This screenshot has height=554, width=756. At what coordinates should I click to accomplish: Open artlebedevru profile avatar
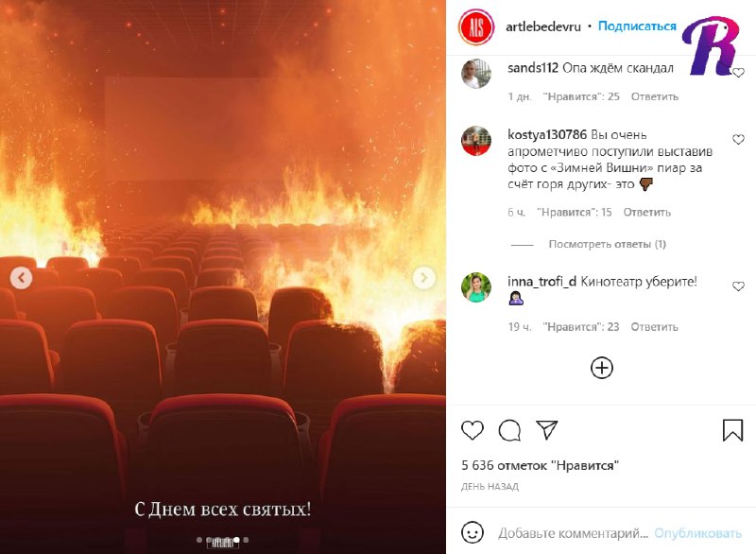(x=476, y=27)
